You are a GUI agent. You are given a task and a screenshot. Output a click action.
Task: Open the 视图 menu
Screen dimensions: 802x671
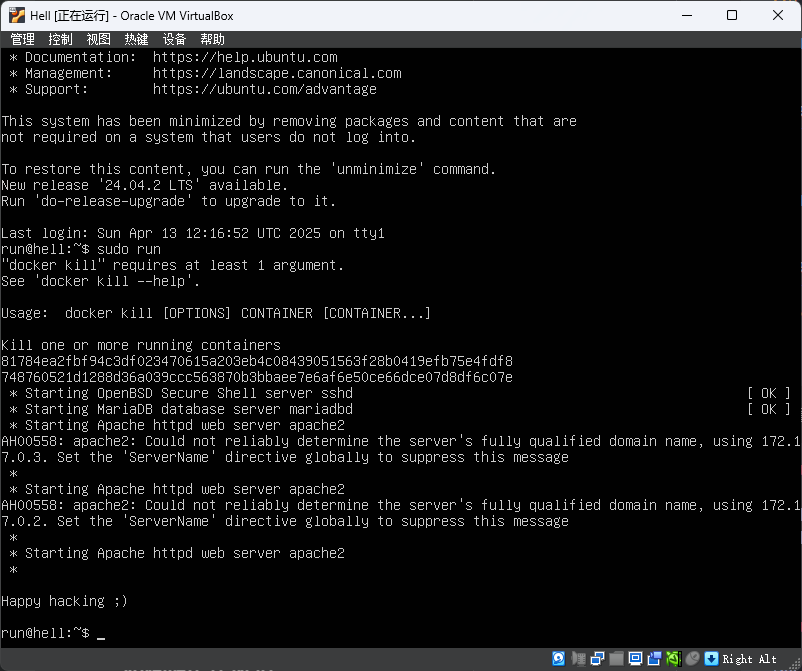click(x=98, y=39)
